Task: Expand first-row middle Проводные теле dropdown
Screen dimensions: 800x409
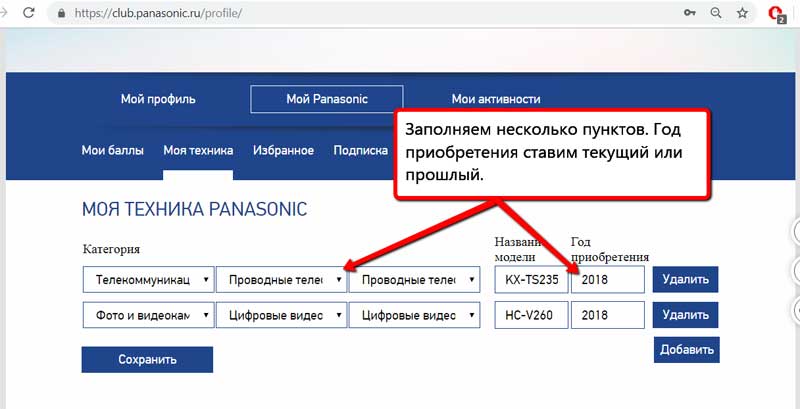Action: coord(281,279)
